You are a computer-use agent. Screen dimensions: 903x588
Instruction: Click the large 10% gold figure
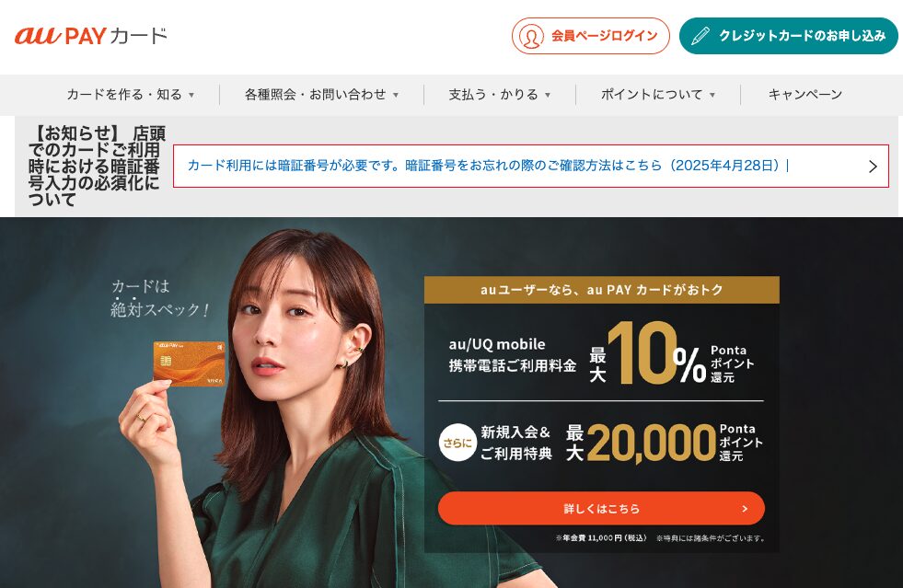point(656,353)
